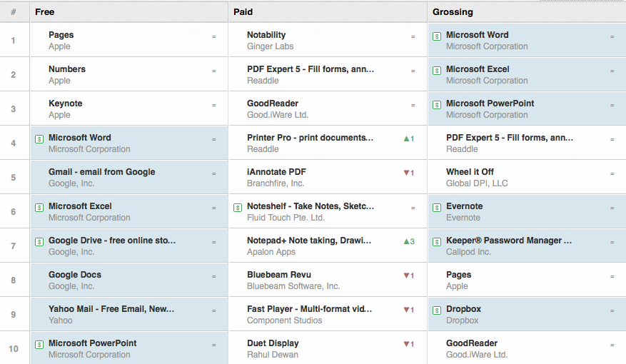Click in-app purchase icon beside Evernote
This screenshot has width=626, height=364.
point(437,208)
